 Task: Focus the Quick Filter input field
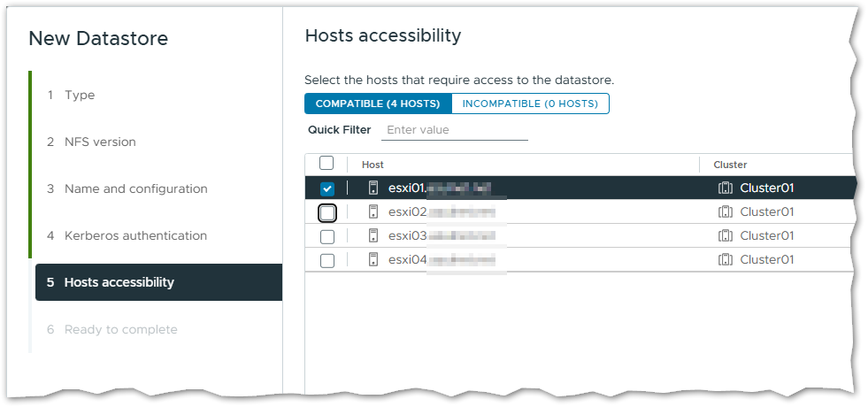454,130
